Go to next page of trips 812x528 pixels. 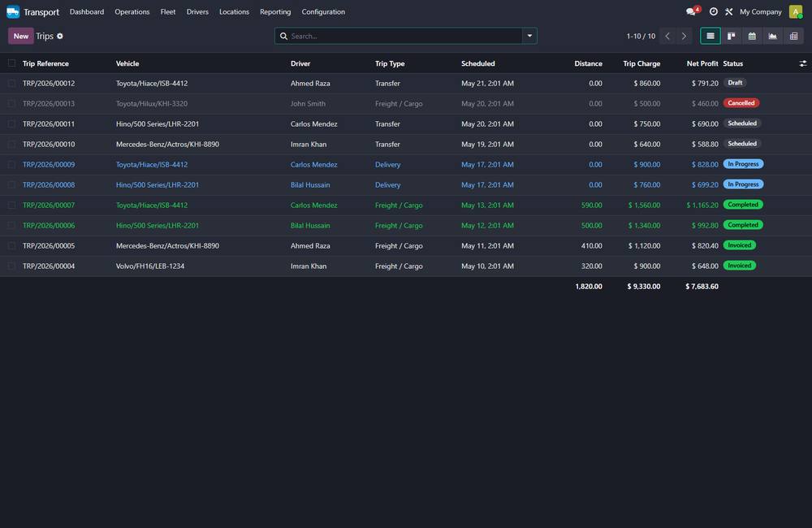(684, 36)
